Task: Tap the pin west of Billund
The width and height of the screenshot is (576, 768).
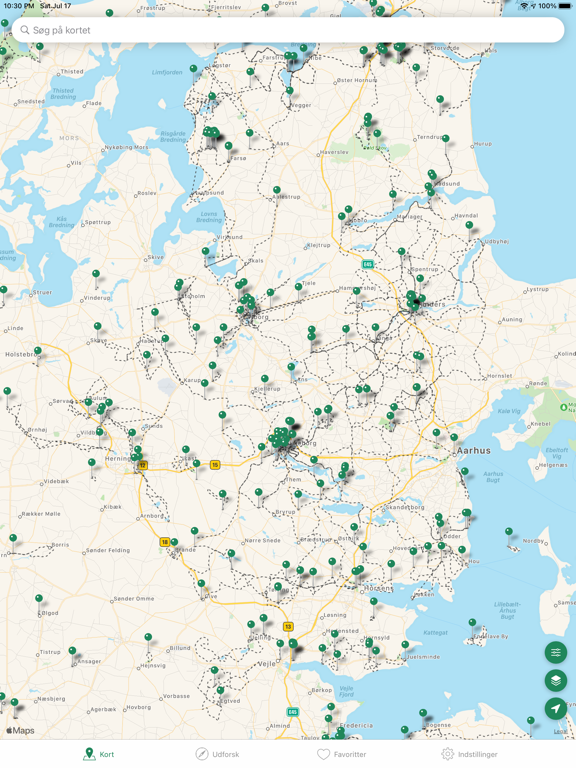Action: point(148,637)
